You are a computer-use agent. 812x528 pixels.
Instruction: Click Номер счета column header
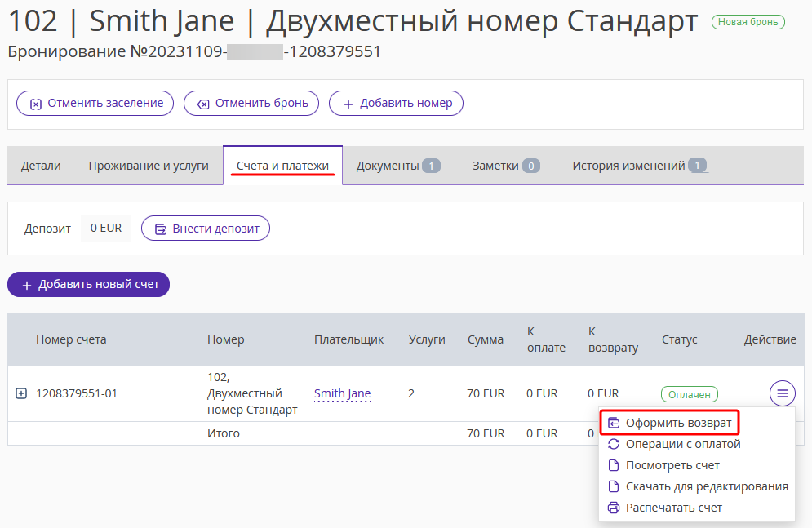click(71, 339)
